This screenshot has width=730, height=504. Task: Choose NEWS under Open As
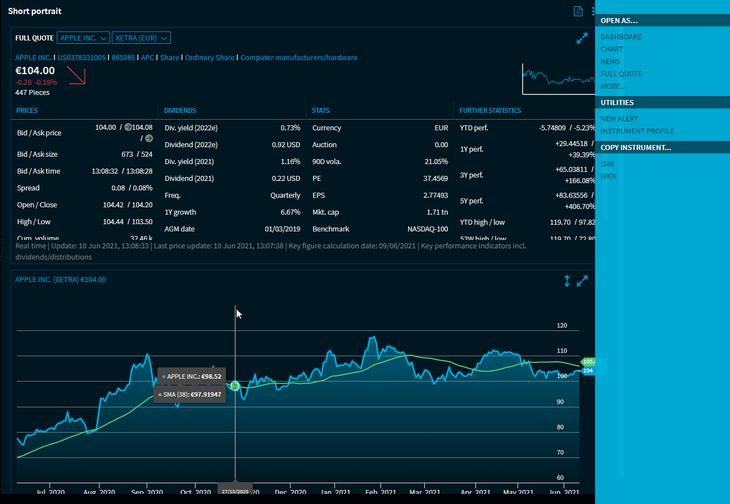610,61
